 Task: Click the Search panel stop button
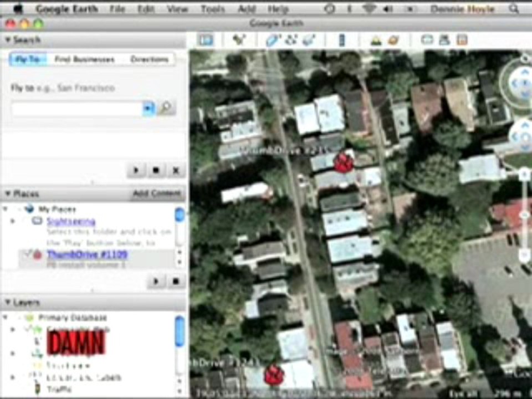point(156,170)
